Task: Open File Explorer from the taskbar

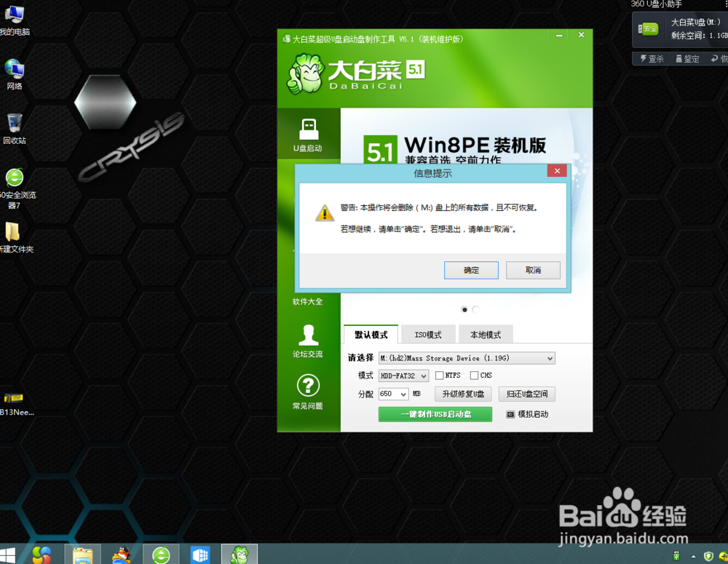Action: click(83, 555)
